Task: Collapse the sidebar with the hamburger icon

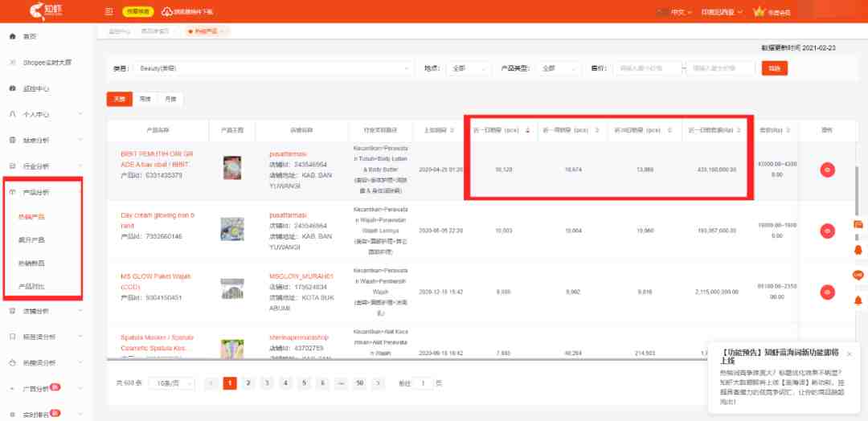Action: (x=109, y=11)
